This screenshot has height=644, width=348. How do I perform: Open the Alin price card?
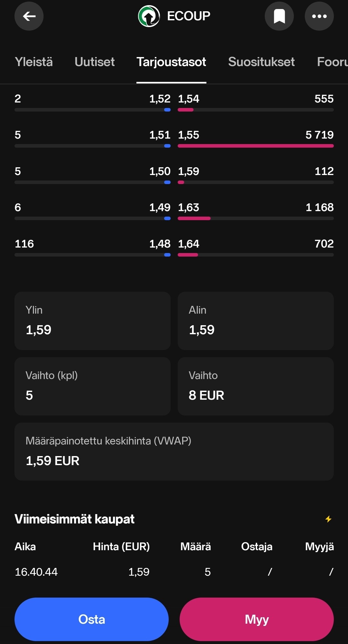(x=255, y=321)
